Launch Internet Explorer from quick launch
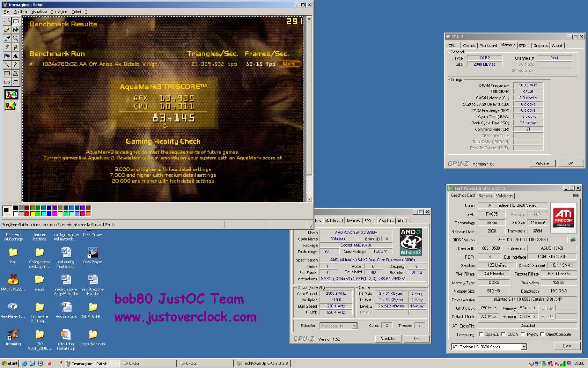588x368 pixels. (x=24, y=363)
